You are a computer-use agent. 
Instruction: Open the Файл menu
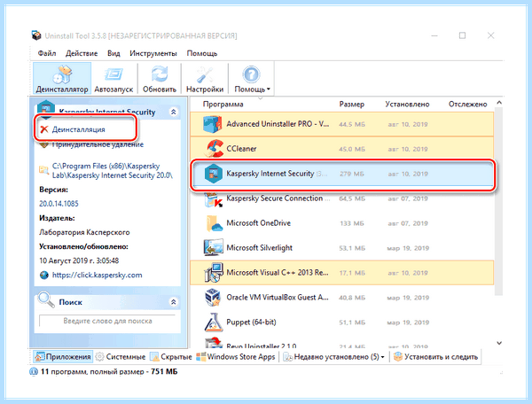[47, 53]
